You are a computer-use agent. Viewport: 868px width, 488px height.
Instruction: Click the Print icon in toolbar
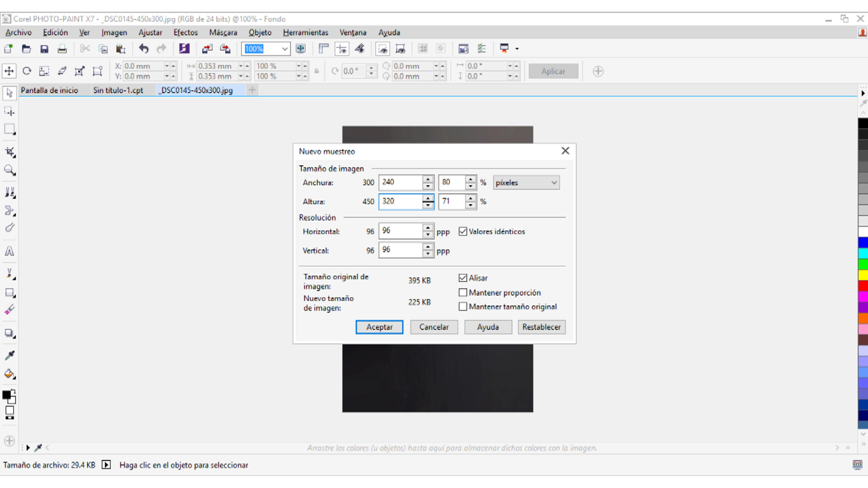pyautogui.click(x=62, y=49)
